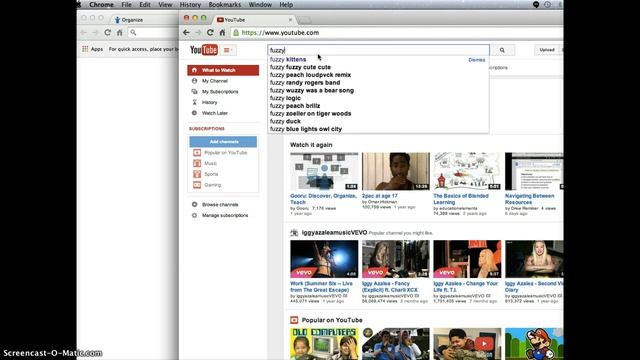Select the 'fuzzy randy rogers band' suggestion

click(378, 83)
